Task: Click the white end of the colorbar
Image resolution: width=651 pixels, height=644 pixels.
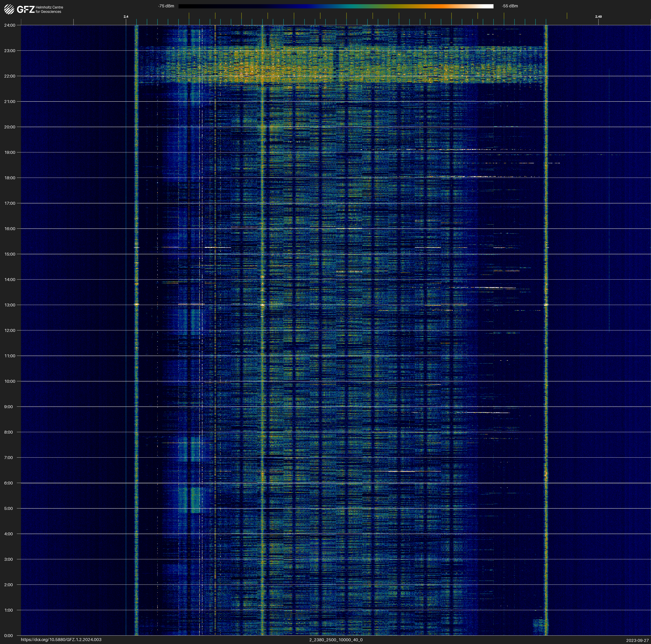Action: tap(489, 6)
